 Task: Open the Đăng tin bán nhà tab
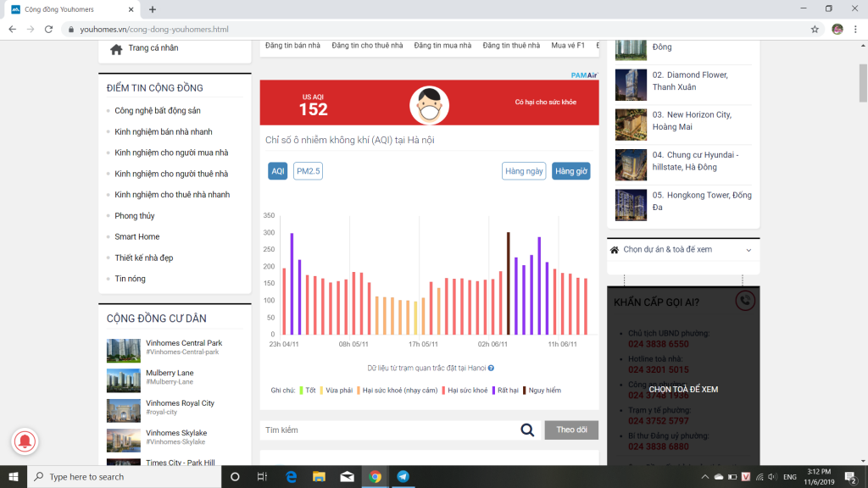coord(292,46)
